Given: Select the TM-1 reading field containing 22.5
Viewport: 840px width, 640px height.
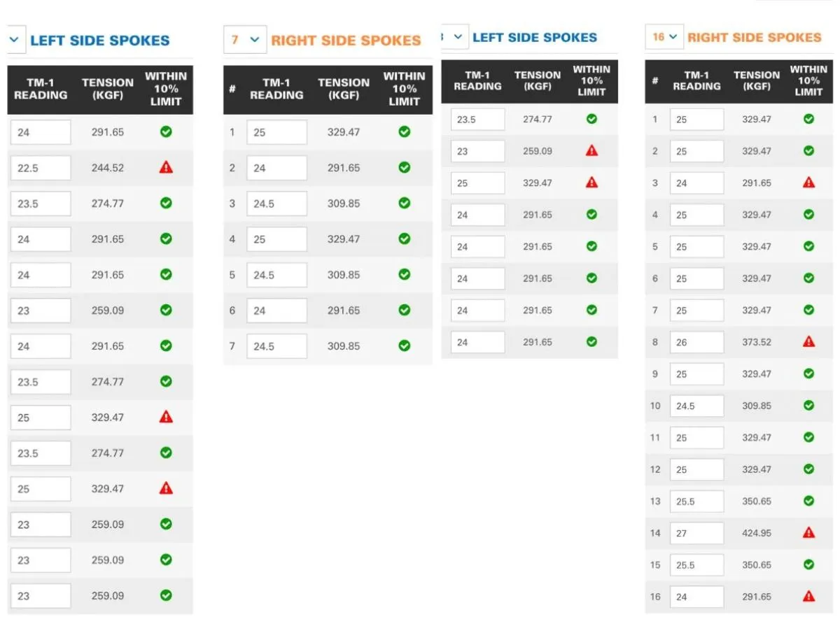Looking at the screenshot, I should [41, 168].
